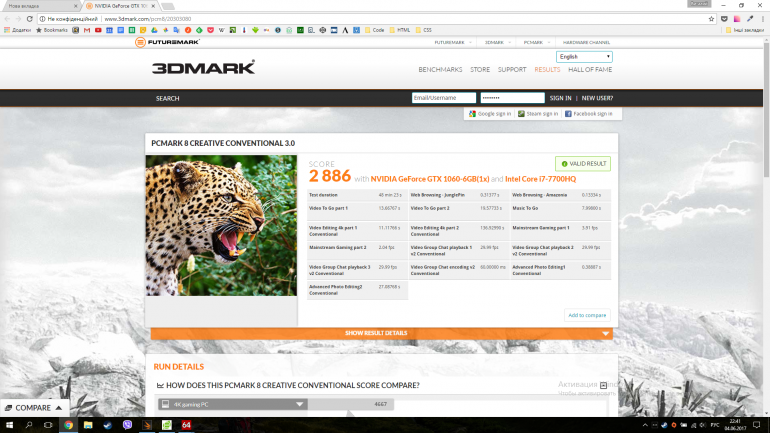
Task: Open the taskbar search magnifier
Action: tap(28, 425)
